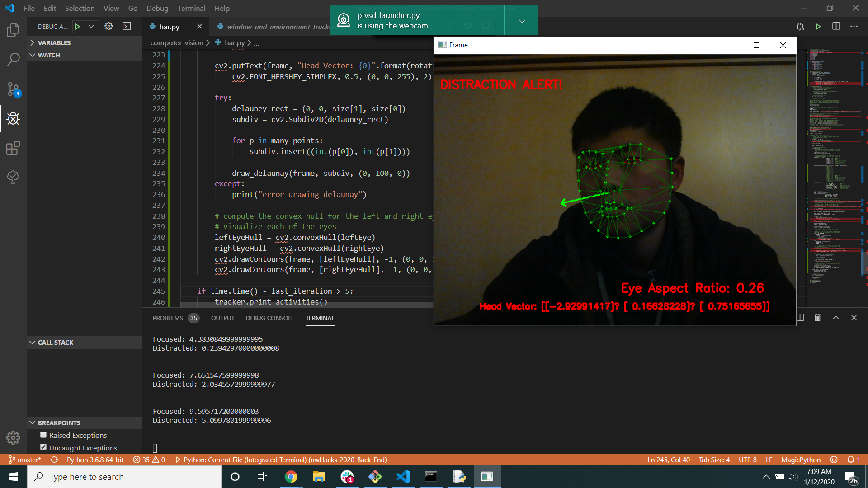Enable the Raised Exceptions breakpoint checkbox
The height and width of the screenshot is (488, 868).
coord(43,435)
